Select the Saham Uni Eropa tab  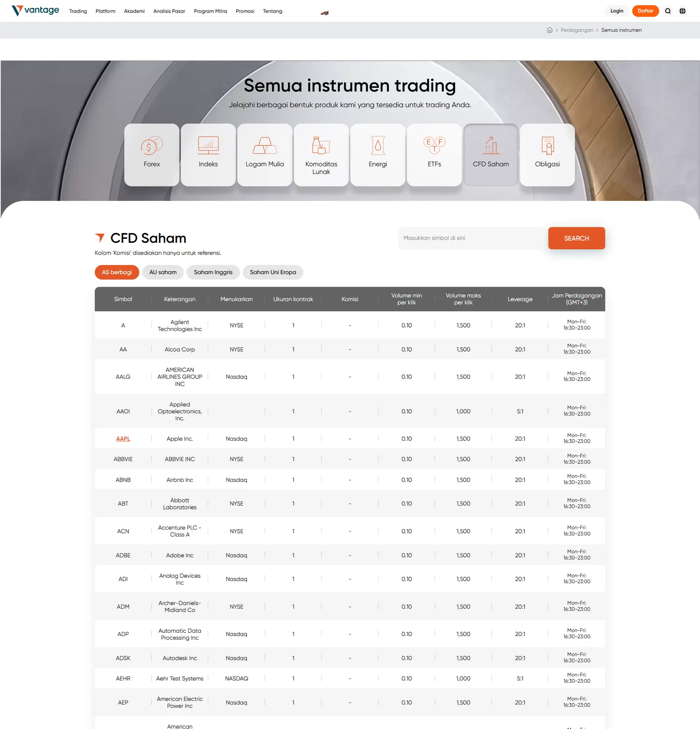click(273, 272)
